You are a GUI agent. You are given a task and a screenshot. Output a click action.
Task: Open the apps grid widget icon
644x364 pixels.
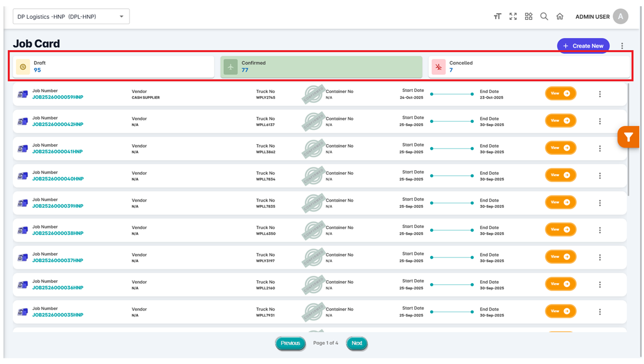pos(528,17)
